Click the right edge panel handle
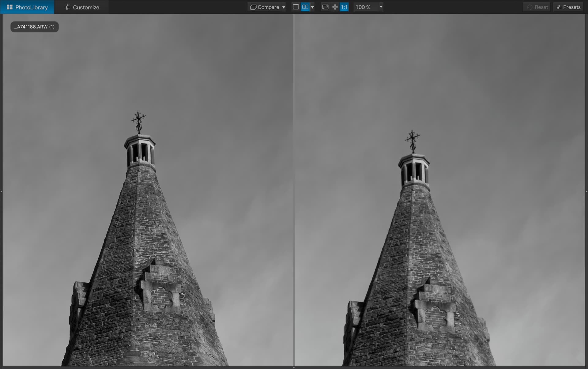 click(x=586, y=191)
